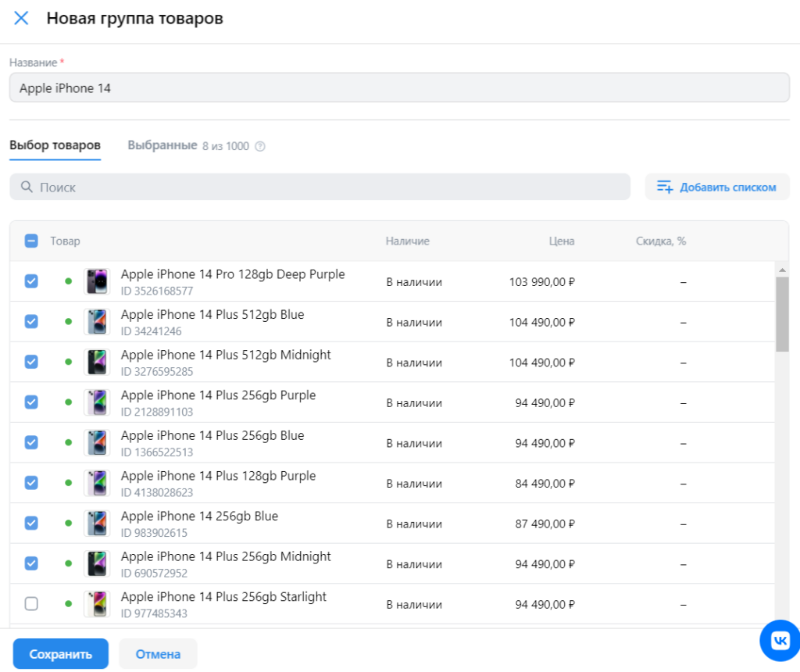Switch to the Выбранные tab
This screenshot has height=672, width=800.
[162, 145]
